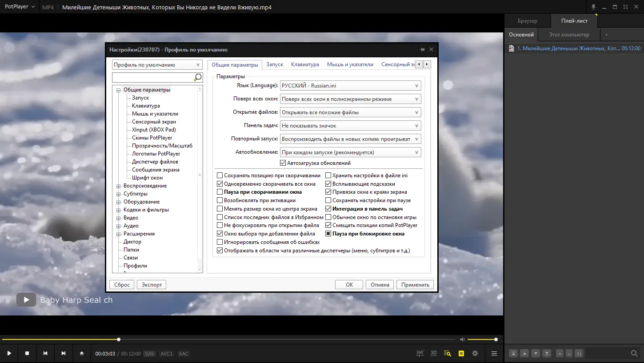This screenshot has width=644, height=363.
Task: Toggle 'Автозагрузка обновлений' checkbox
Action: (283, 163)
